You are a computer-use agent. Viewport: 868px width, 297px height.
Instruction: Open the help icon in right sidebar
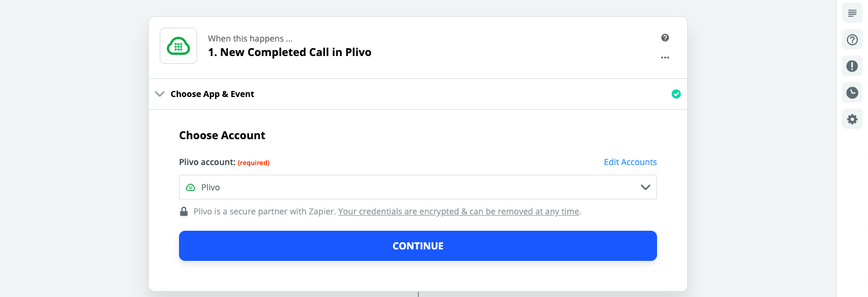coord(852,40)
